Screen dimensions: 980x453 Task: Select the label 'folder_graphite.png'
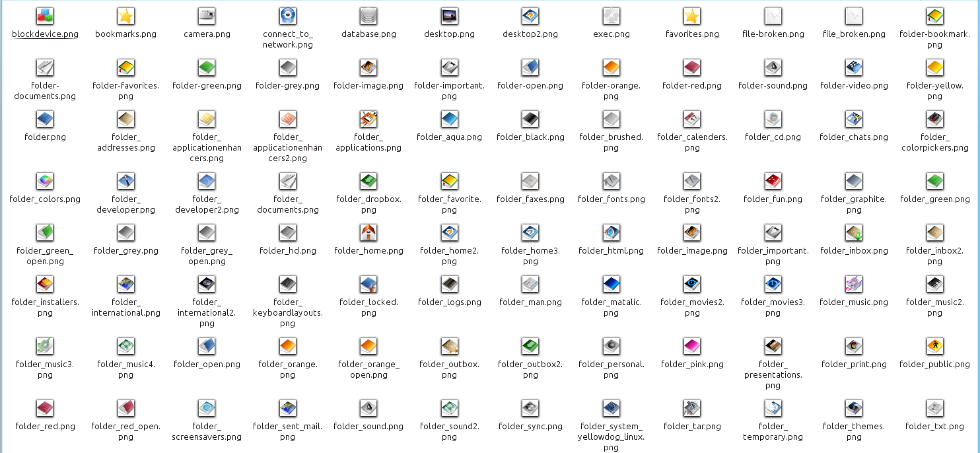854,205
